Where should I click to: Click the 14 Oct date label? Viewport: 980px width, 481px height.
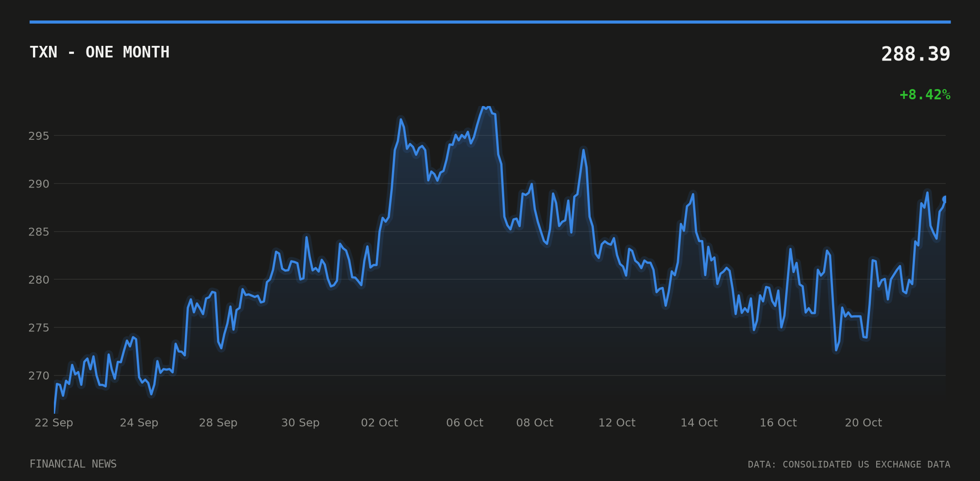tap(699, 423)
